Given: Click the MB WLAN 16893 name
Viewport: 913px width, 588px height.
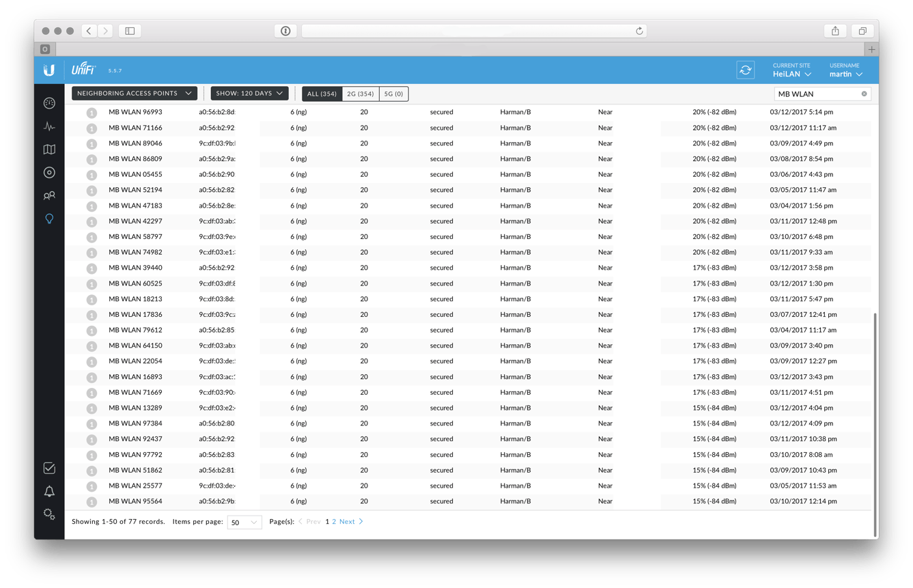Looking at the screenshot, I should tap(135, 377).
